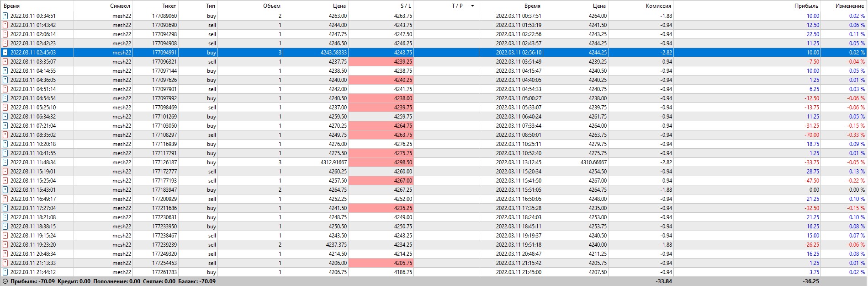Click sell icon for the 15:25:04 trade

(5, 181)
